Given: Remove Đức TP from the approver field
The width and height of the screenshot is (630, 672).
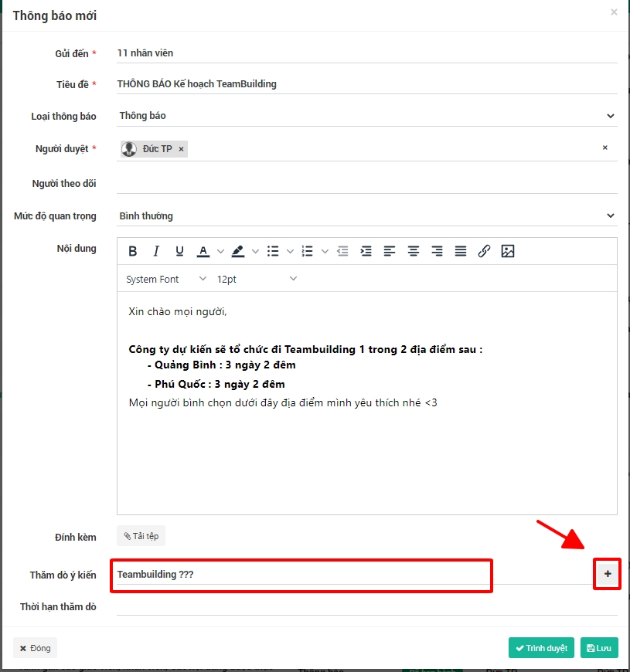Looking at the screenshot, I should (181, 149).
